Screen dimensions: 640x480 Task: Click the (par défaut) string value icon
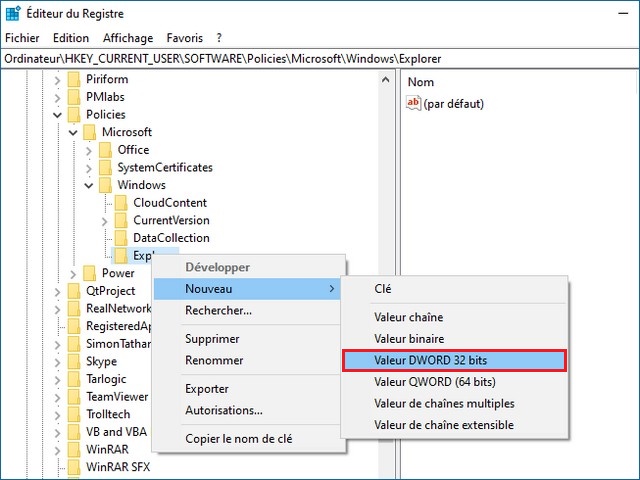pos(414,104)
